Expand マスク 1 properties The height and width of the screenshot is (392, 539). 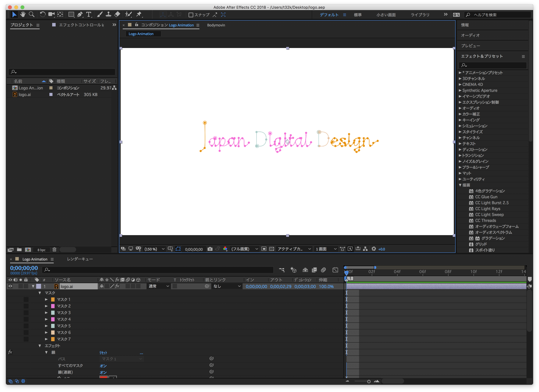[x=46, y=299]
